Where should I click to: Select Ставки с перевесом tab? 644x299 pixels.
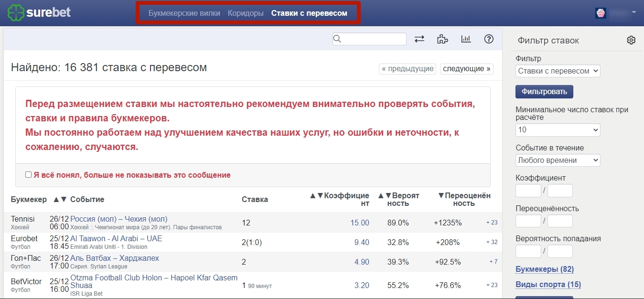click(x=309, y=13)
